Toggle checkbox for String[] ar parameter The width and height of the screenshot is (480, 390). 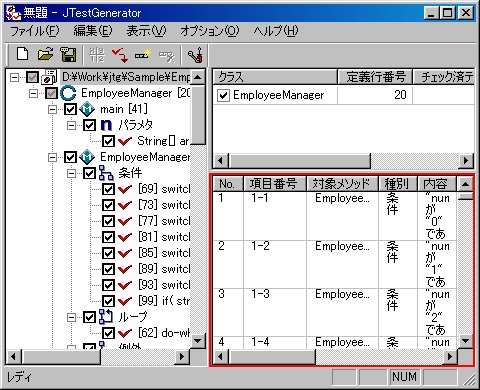coord(108,141)
